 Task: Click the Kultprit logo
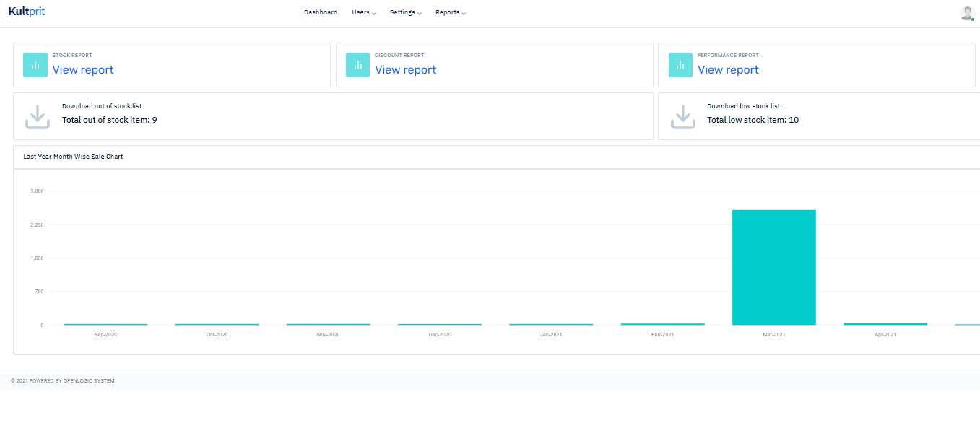pos(27,12)
